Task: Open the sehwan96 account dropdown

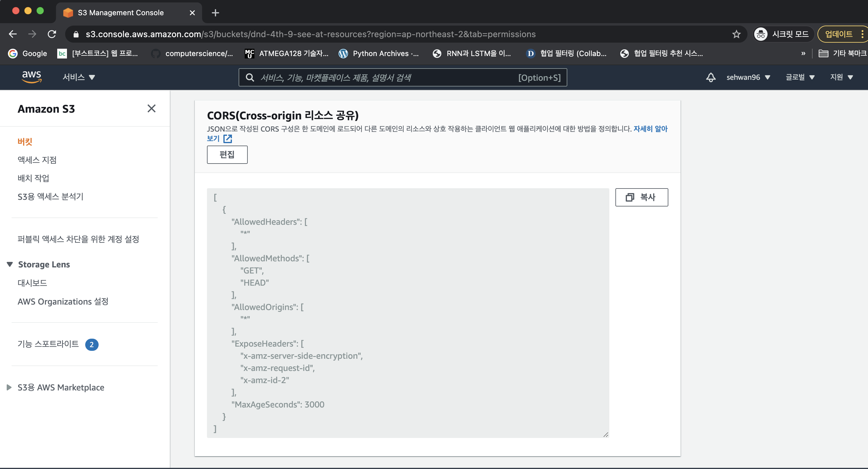Action: click(748, 77)
